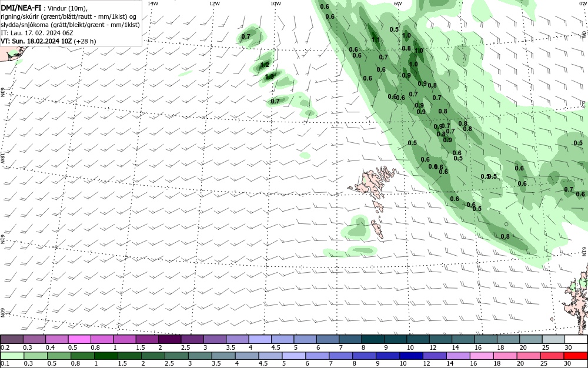Click the dark green 1 swatch in lower scale
Viewport: 588px width, 368px height.
(x=106, y=356)
